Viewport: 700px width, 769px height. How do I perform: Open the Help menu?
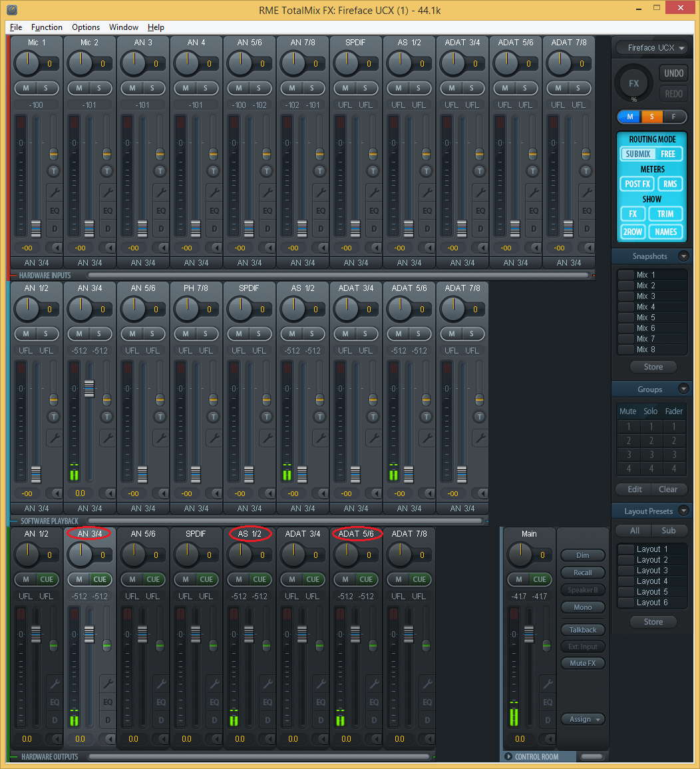tap(156, 27)
